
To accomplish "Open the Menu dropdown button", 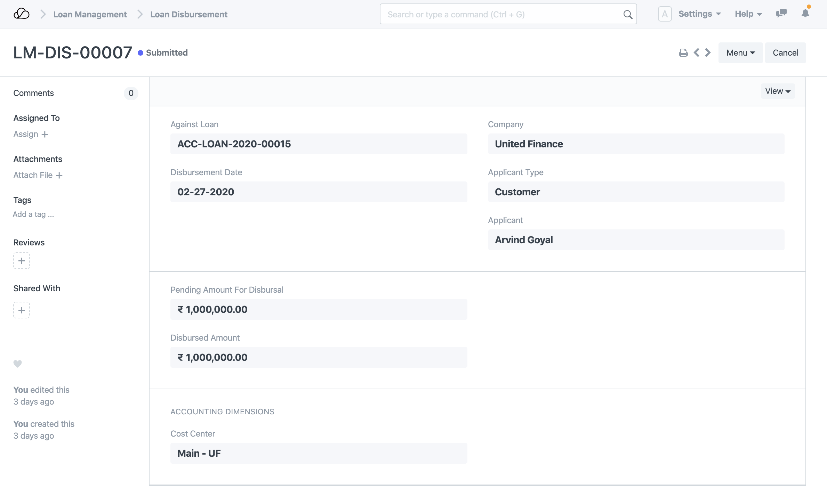I will 740,53.
